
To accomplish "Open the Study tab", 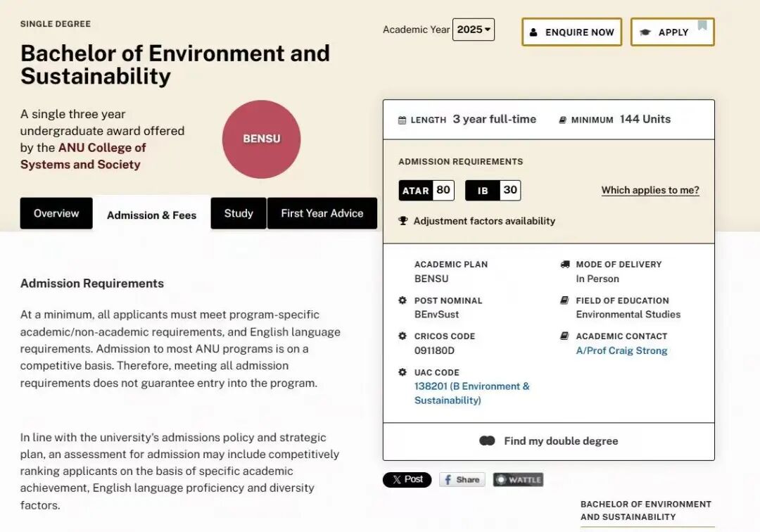I will [239, 213].
